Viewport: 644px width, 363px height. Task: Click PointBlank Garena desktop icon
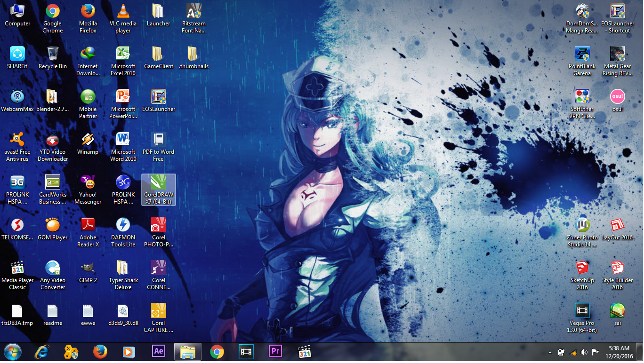point(582,61)
